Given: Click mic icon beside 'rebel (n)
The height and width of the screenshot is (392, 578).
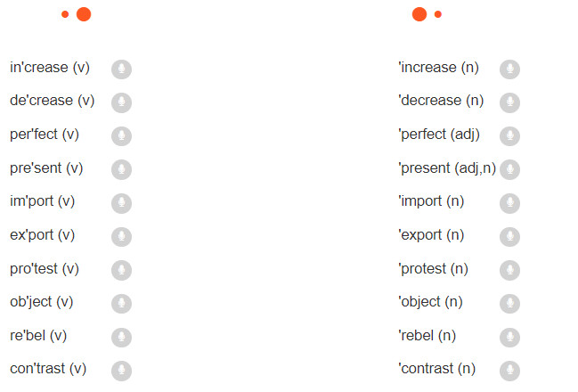Looking at the screenshot, I should click(x=509, y=337).
